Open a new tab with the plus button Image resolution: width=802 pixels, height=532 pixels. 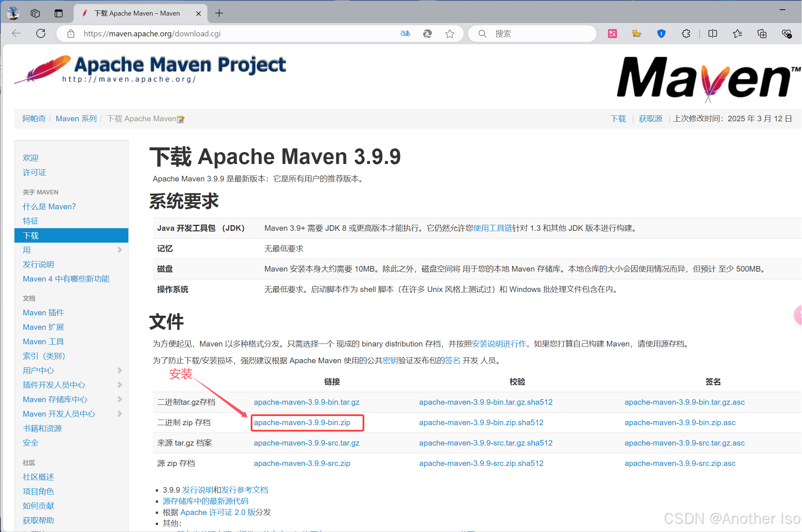point(219,13)
